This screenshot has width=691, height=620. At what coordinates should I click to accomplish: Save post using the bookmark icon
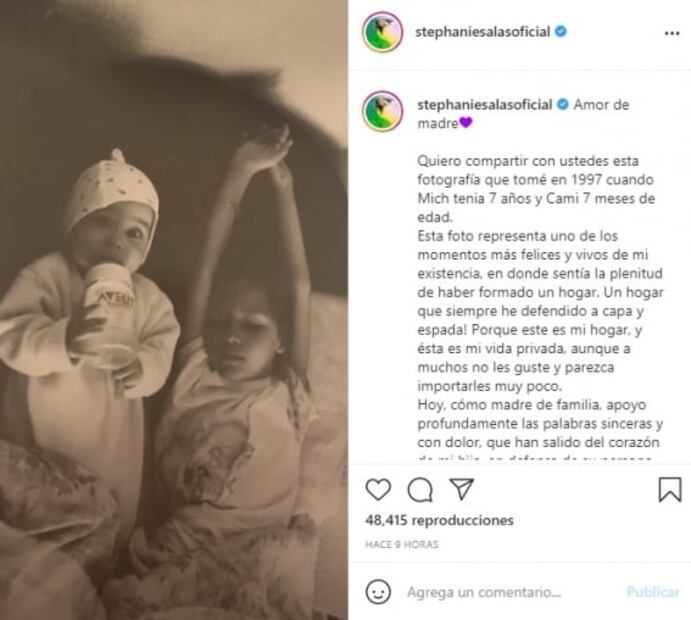click(x=670, y=490)
